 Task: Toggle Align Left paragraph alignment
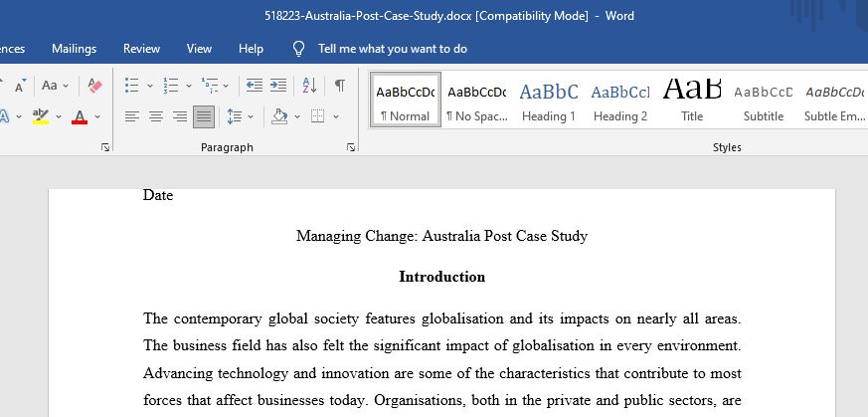point(132,116)
